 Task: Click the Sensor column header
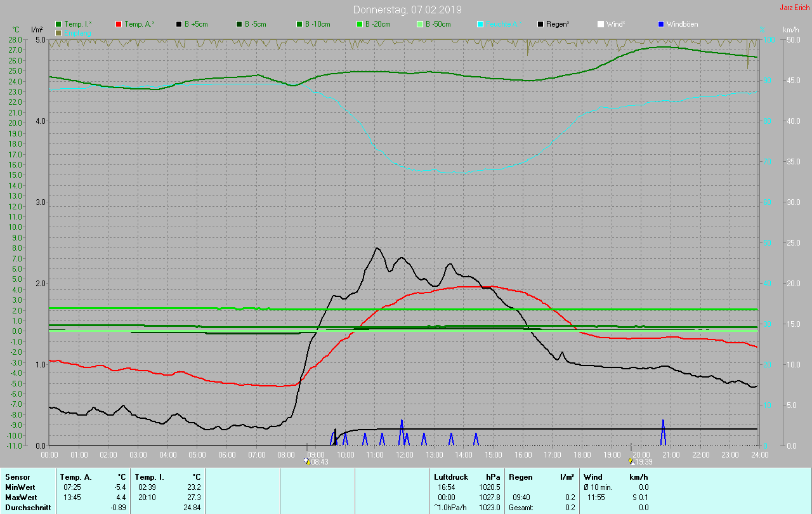(17, 477)
